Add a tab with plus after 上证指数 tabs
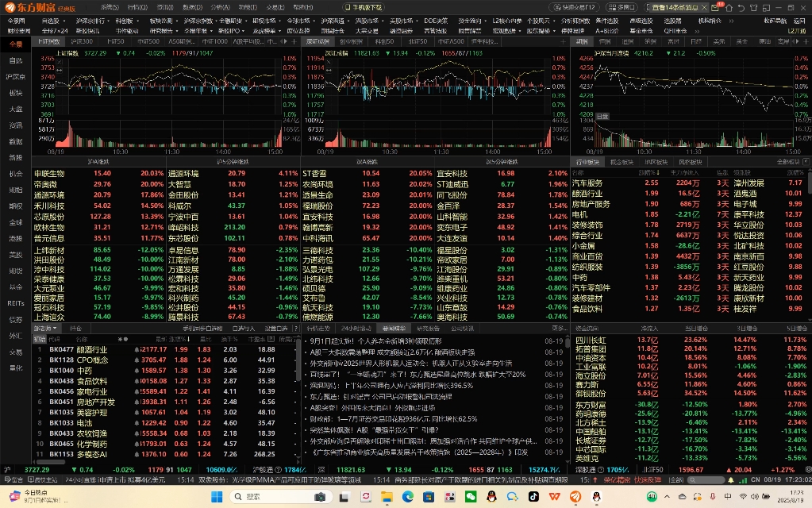This screenshot has height=508, width=812. 294,41
